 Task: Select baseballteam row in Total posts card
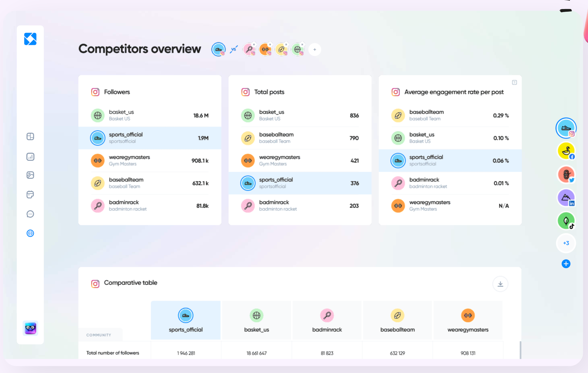(300, 138)
